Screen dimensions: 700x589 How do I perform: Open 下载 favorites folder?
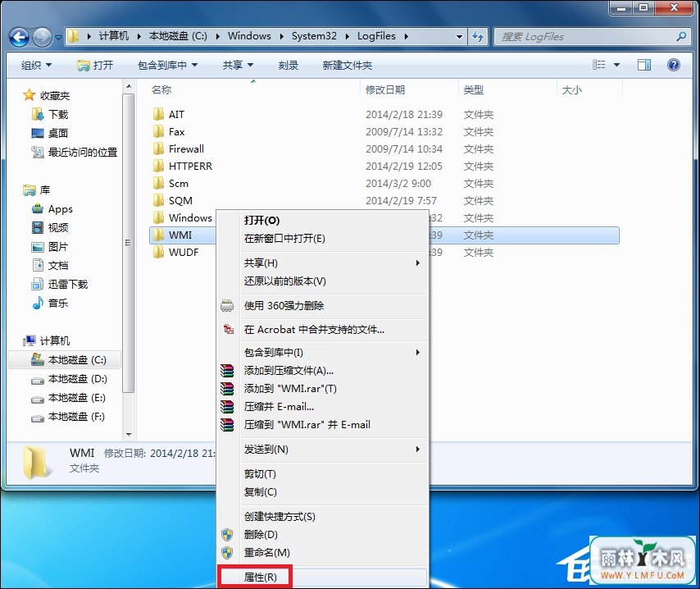coord(50,114)
